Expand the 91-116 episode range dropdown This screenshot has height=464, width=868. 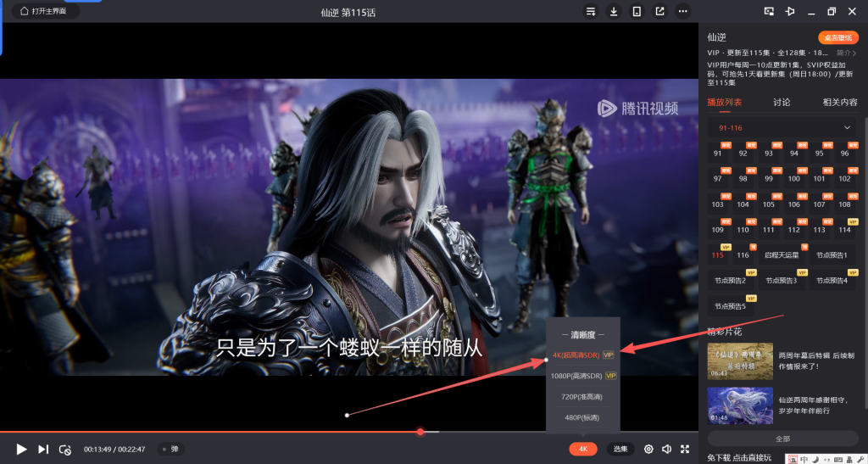[x=846, y=127]
